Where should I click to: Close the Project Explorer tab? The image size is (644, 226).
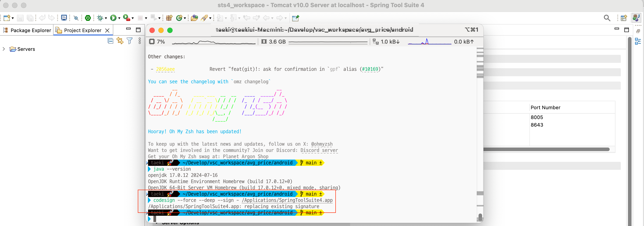(x=107, y=31)
